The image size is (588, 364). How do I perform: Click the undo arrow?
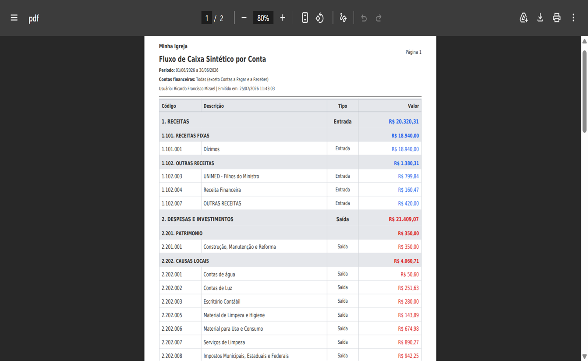[364, 18]
